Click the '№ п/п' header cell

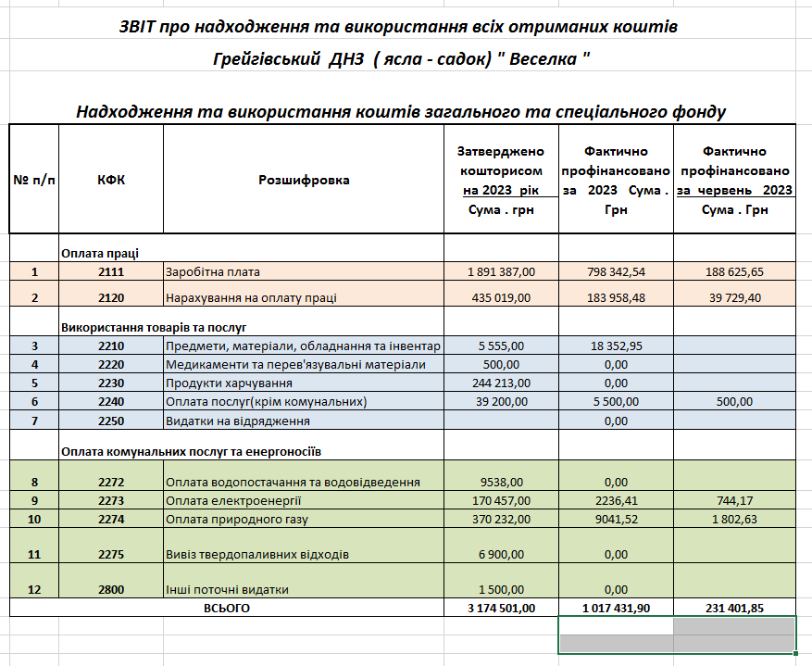pyautogui.click(x=34, y=179)
